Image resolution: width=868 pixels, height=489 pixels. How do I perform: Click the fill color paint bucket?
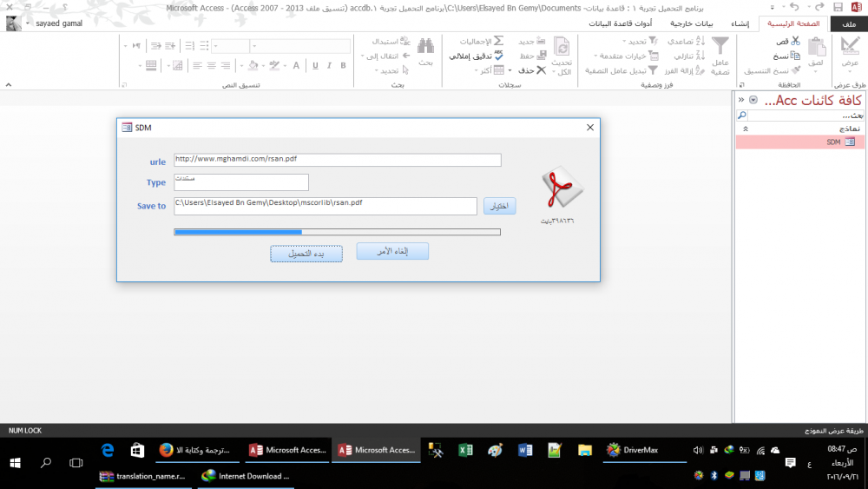pos(253,65)
